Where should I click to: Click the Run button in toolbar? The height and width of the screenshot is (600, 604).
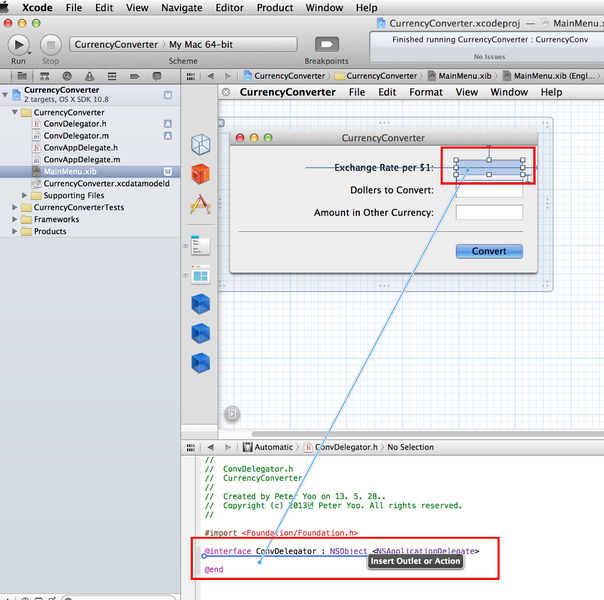[19, 45]
